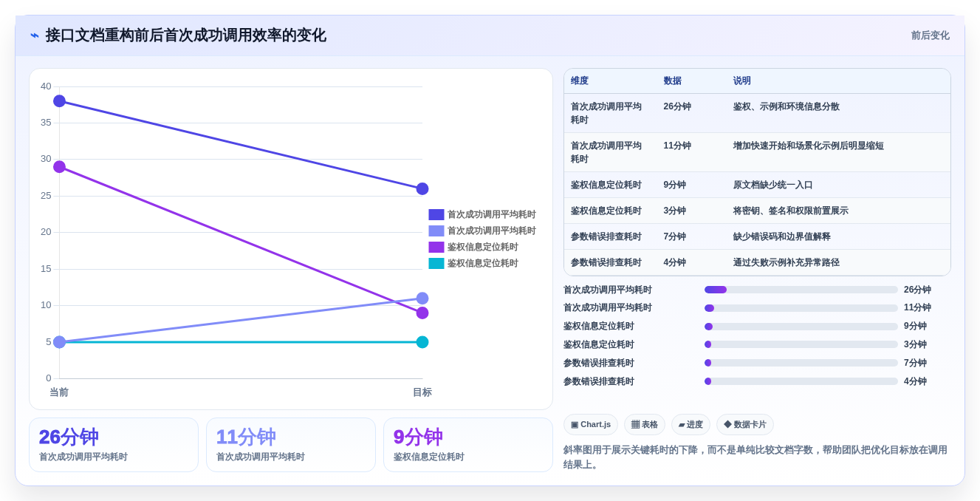Select the 表格 chip
The image size is (980, 501).
pos(645,424)
